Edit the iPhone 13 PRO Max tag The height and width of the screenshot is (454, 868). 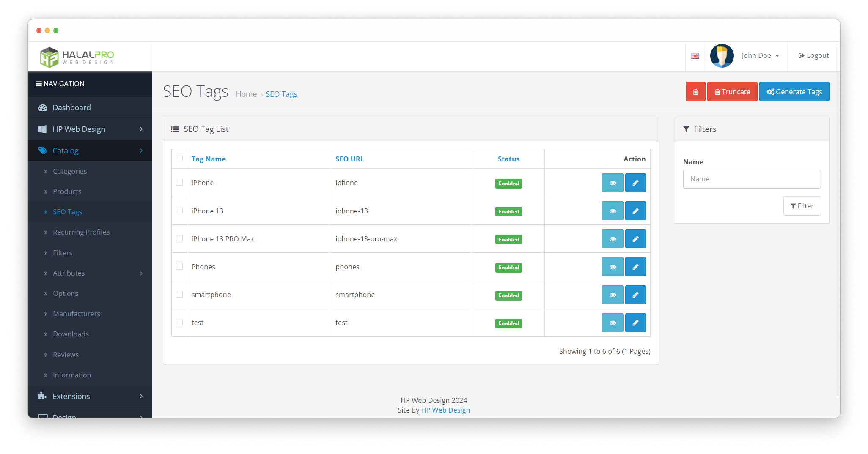[635, 239]
